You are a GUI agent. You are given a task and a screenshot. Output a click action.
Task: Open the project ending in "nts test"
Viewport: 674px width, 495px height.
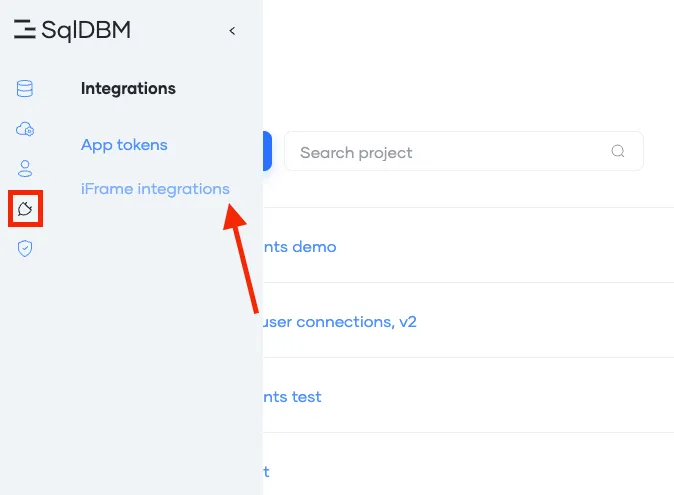[x=293, y=396]
